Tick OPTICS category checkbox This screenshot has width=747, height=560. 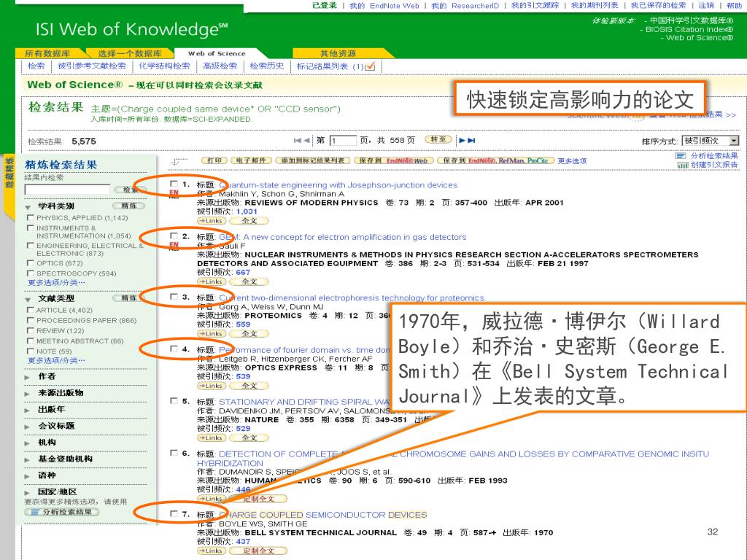click(31, 262)
